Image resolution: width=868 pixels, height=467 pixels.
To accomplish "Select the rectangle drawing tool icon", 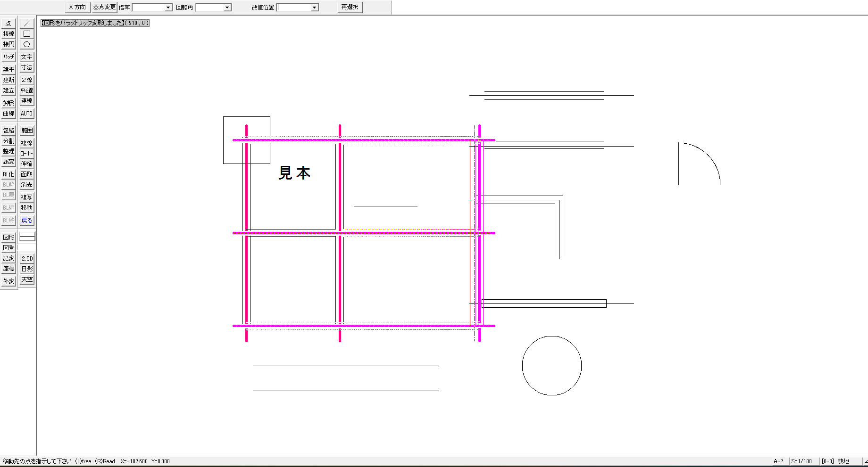I will tap(27, 33).
